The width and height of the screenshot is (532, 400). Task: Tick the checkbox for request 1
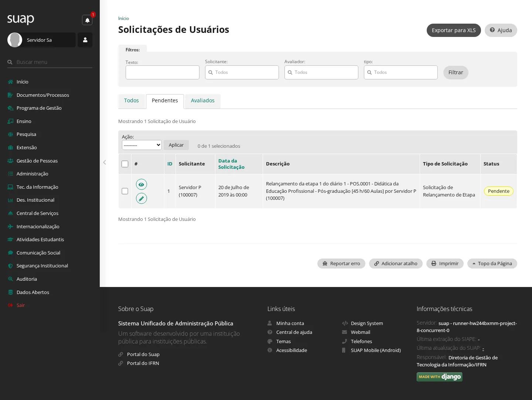(125, 191)
